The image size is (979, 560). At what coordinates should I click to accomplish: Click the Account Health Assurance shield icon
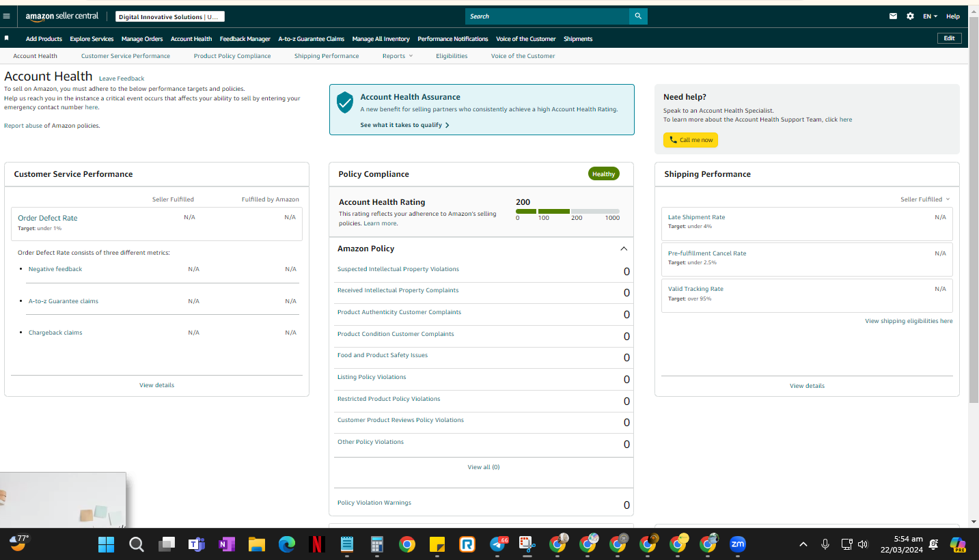click(345, 102)
